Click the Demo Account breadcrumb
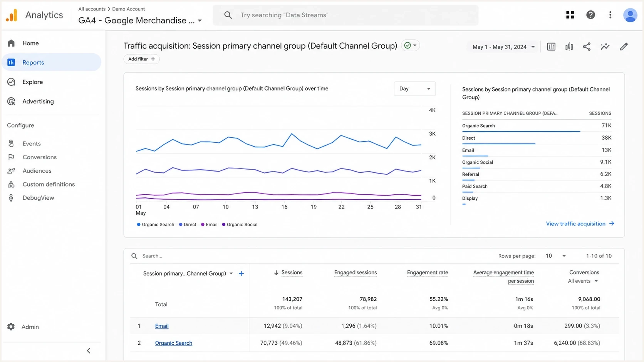The width and height of the screenshot is (644, 362). (x=128, y=9)
